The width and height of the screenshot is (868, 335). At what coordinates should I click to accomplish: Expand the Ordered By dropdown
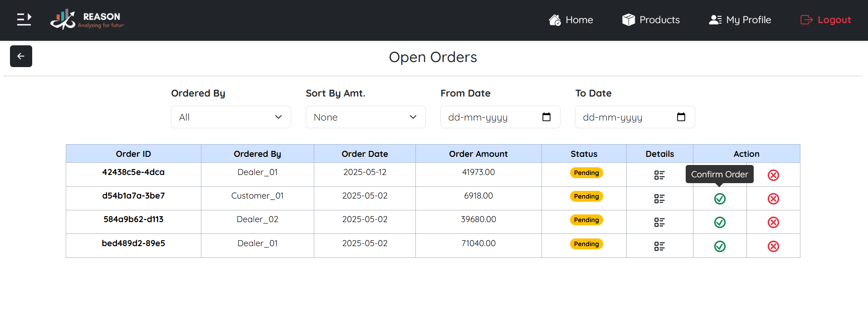pos(231,117)
